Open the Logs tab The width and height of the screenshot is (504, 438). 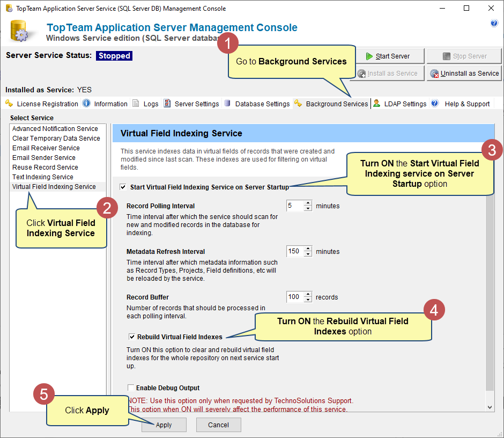[146, 104]
